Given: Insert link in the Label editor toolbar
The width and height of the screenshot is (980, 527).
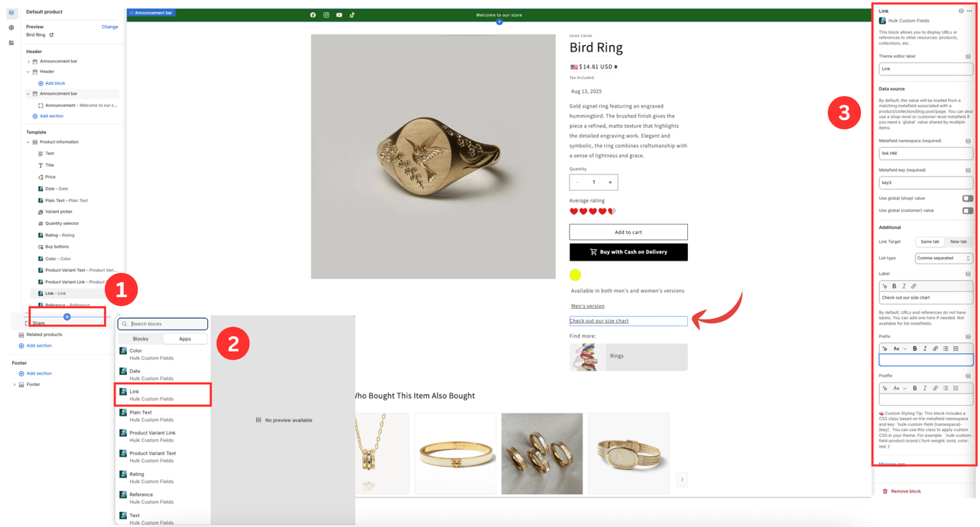Looking at the screenshot, I should pos(913,286).
